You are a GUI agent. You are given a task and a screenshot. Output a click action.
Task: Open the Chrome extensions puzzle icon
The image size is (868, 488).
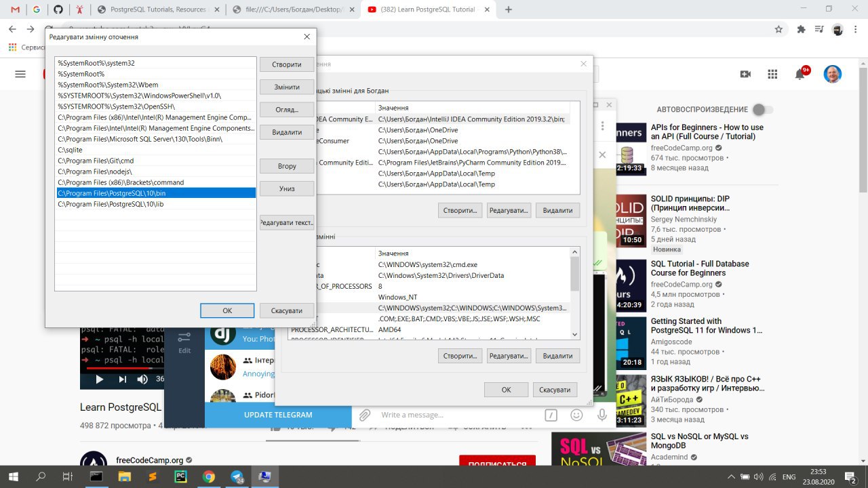(801, 29)
